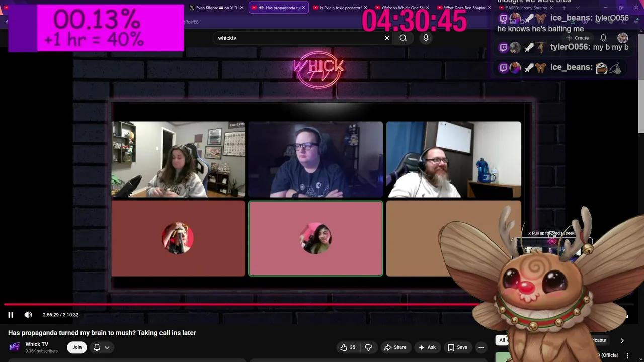
Task: Show next filter chips with the arrow
Action: tap(622, 340)
